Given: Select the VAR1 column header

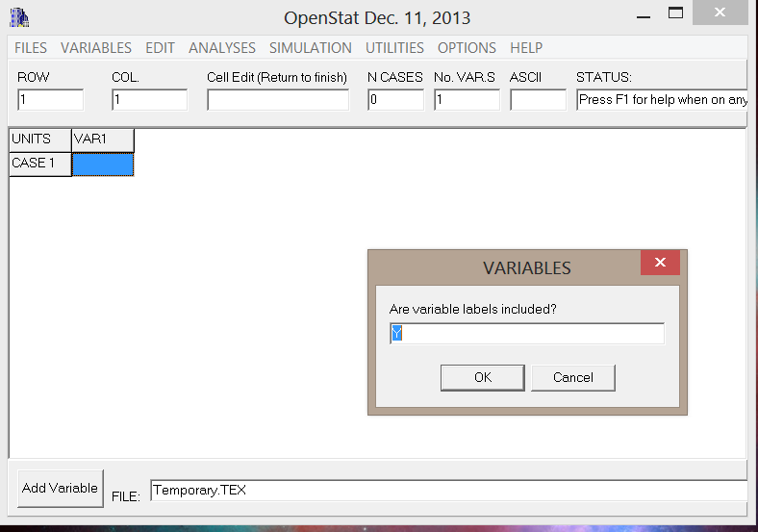Looking at the screenshot, I should tap(103, 139).
